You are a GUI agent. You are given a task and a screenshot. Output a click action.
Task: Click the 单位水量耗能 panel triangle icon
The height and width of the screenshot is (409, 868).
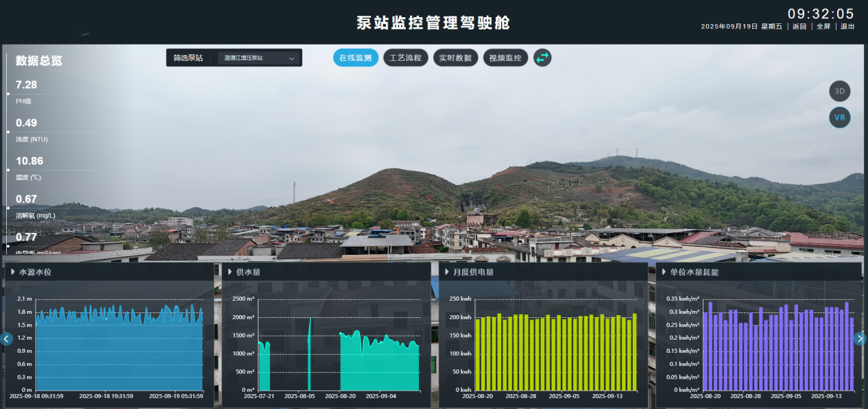(664, 272)
